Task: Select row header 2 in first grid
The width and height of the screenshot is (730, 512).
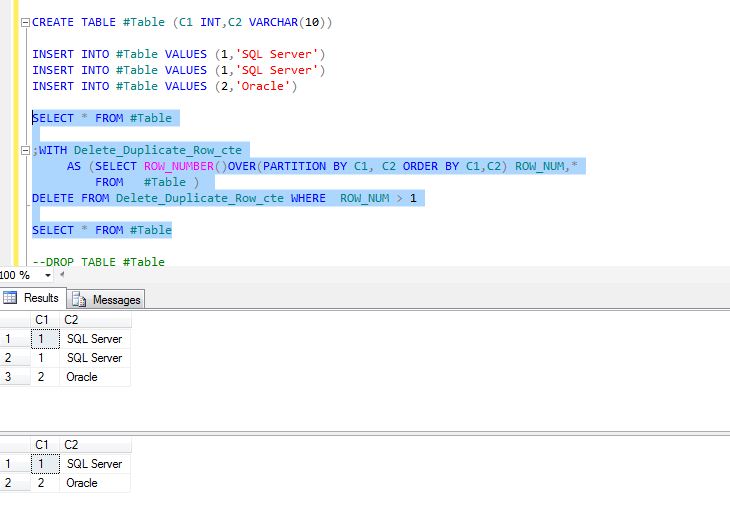Action: tap(15, 358)
